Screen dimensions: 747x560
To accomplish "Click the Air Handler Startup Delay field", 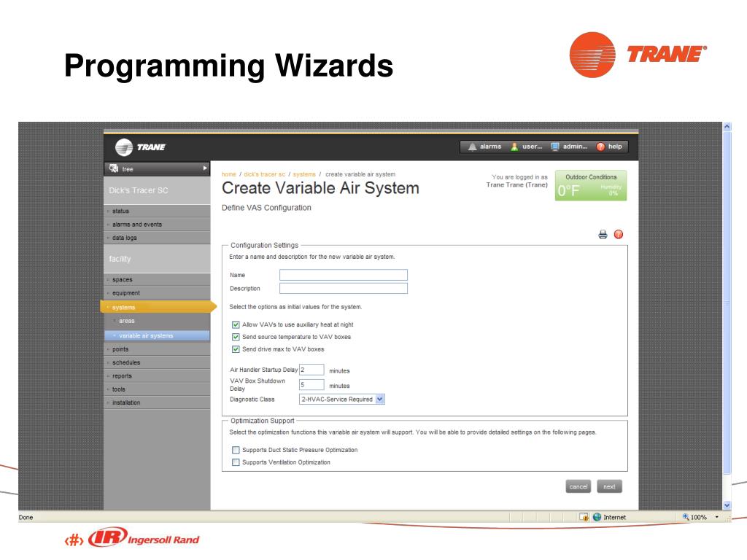I will click(x=311, y=370).
